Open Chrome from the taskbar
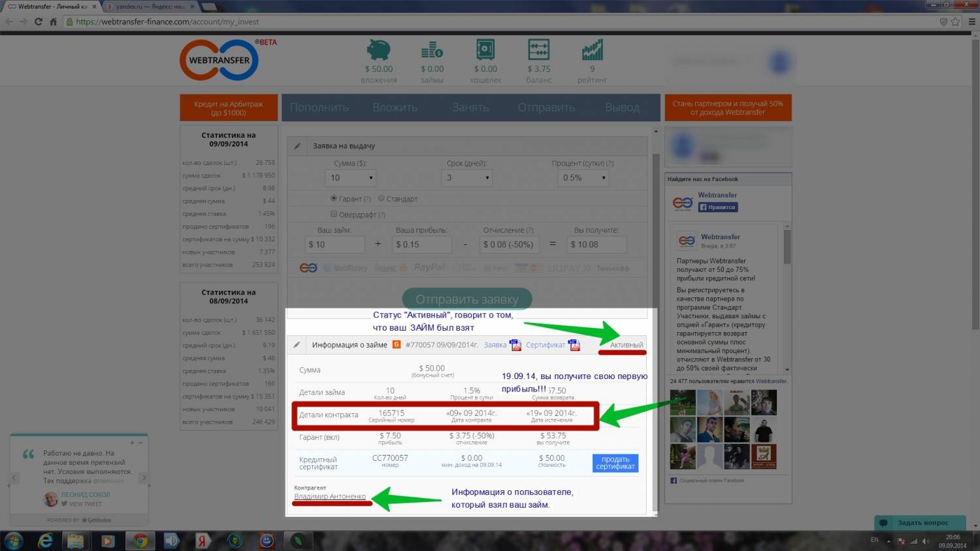Image resolution: width=980 pixels, height=551 pixels. coord(140,541)
